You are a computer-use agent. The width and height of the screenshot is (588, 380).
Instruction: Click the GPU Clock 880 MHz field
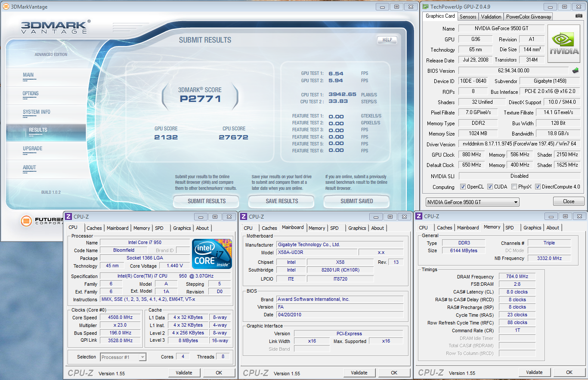pos(471,154)
